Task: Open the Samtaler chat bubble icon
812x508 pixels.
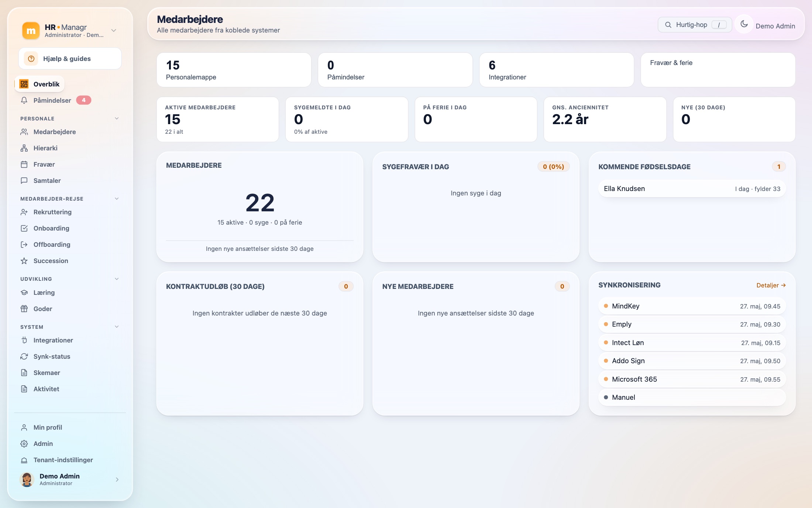Action: (24, 181)
